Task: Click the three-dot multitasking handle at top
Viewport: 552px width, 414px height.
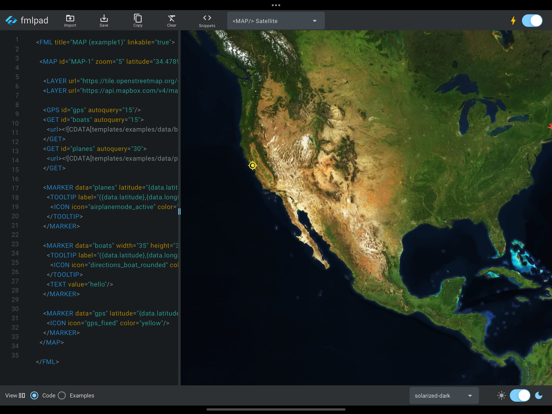Action: (x=276, y=5)
